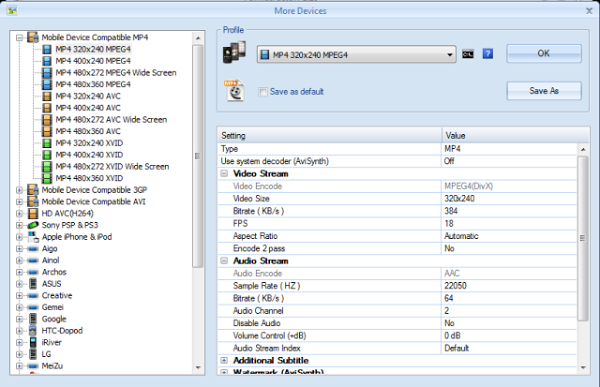600x387 pixels.
Task: Open the profile dropdown MP4 320x240 MPEG4
Action: point(356,55)
